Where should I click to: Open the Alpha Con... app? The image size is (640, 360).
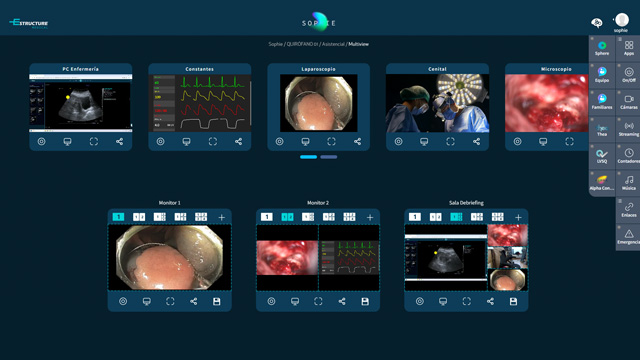coord(602,183)
